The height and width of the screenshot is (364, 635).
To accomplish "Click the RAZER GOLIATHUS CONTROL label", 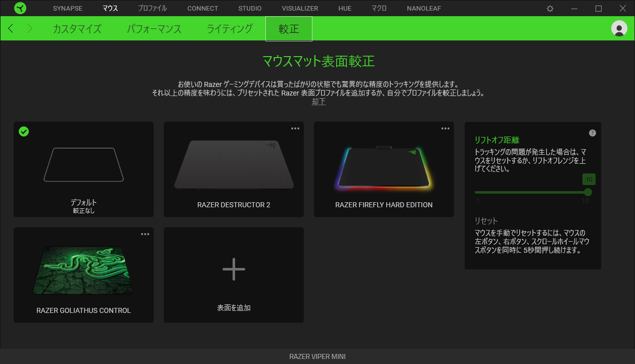I will (83, 310).
